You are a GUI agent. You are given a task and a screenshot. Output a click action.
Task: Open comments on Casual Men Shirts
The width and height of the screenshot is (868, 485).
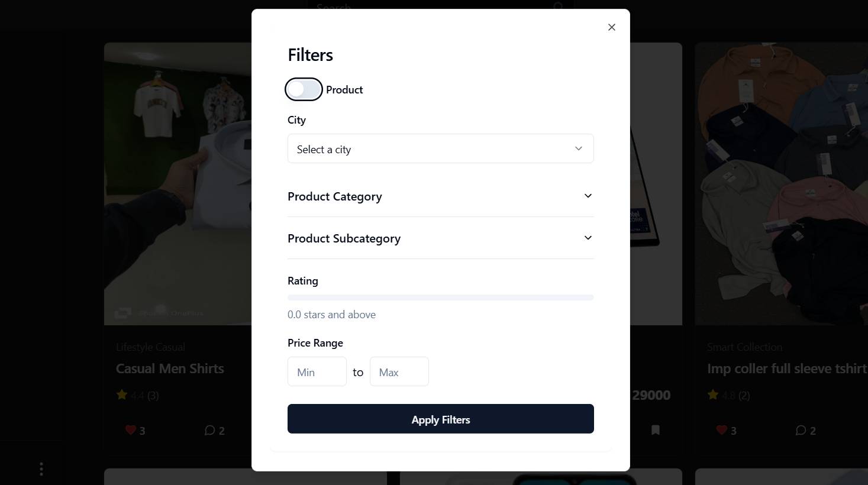(x=209, y=430)
